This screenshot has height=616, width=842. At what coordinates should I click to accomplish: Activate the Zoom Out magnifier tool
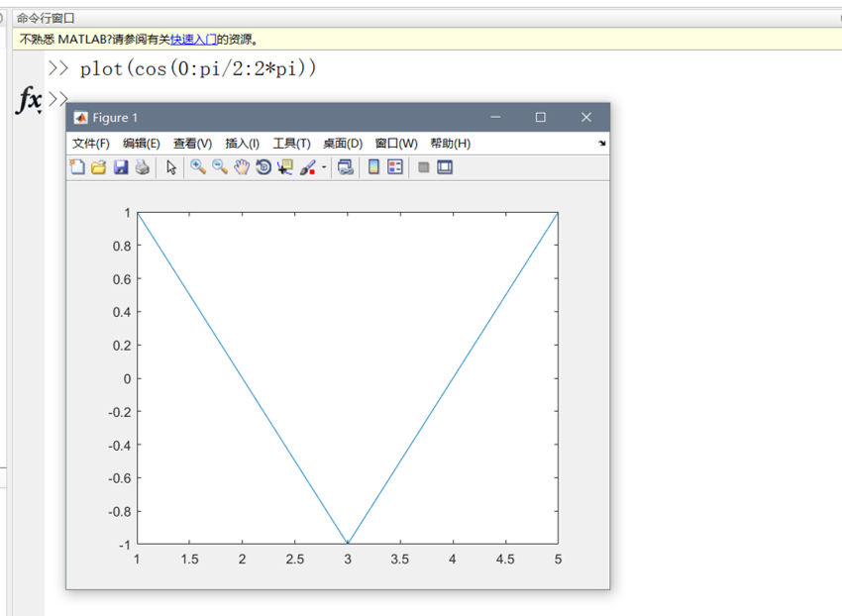(220, 167)
